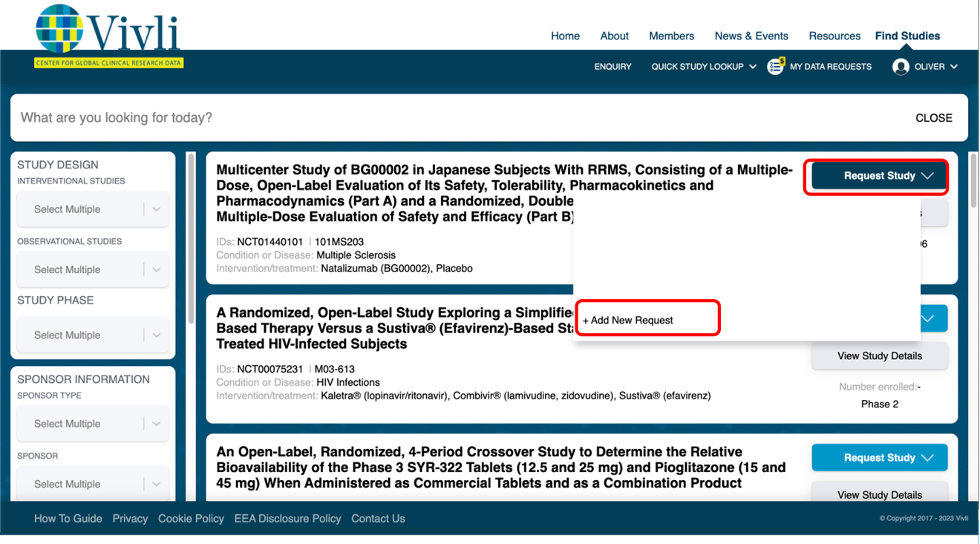Screen dimensions: 980x544
Task: Click the filter panel scrollbar
Action: [191, 237]
